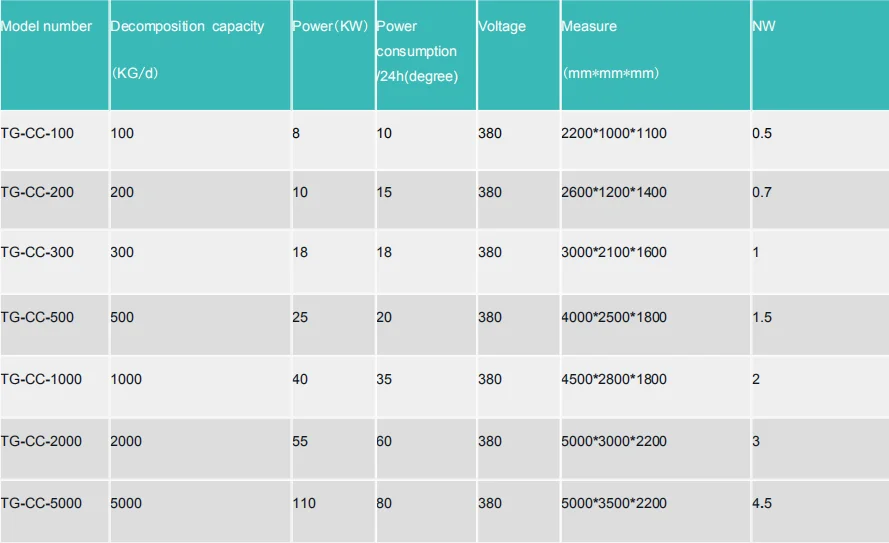Select the TG-CC-100 model cell

pyautogui.click(x=37, y=133)
